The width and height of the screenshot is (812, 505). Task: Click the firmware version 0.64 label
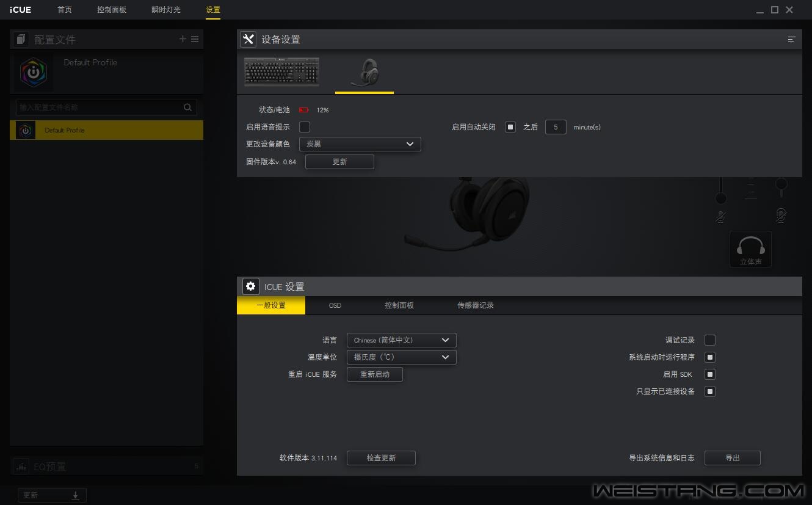coord(271,162)
